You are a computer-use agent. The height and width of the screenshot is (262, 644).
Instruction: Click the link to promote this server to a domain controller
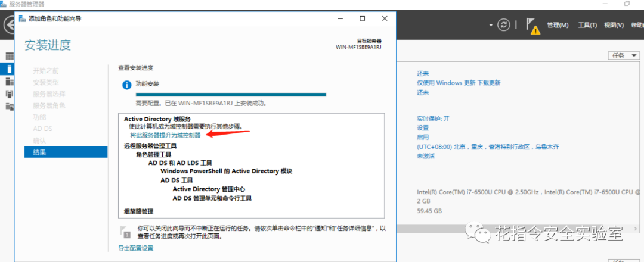tap(165, 135)
